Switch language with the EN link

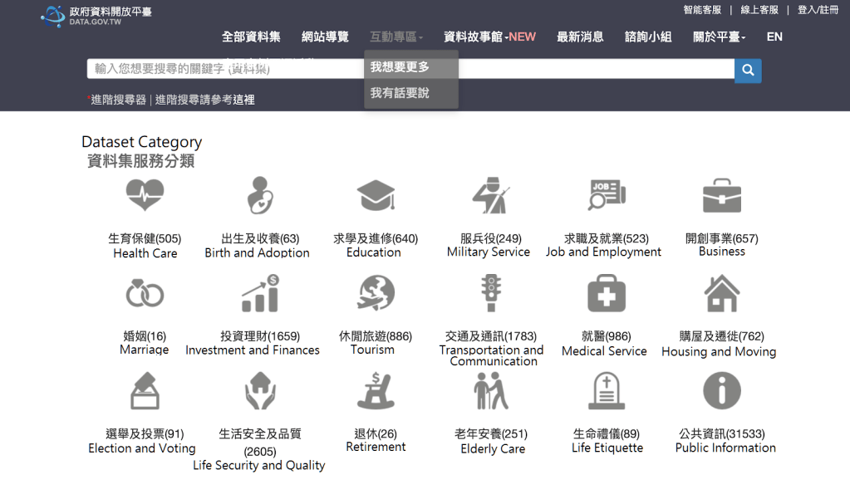click(x=774, y=37)
